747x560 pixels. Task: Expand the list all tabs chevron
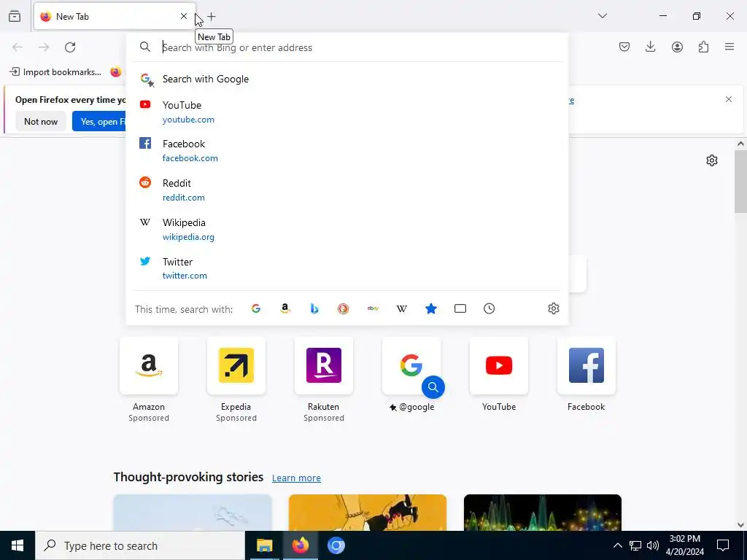tap(602, 16)
